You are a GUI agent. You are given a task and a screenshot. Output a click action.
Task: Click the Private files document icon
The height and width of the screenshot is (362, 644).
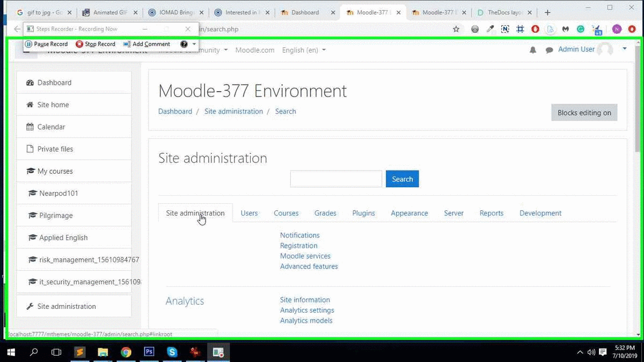[30, 149]
